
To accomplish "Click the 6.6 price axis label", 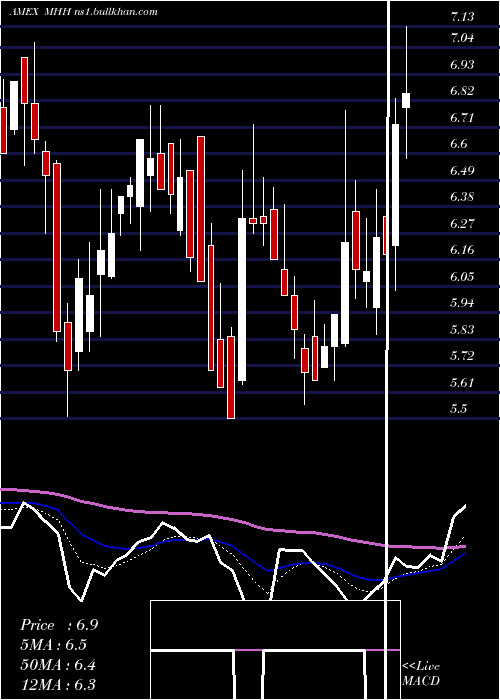I will 459,144.
